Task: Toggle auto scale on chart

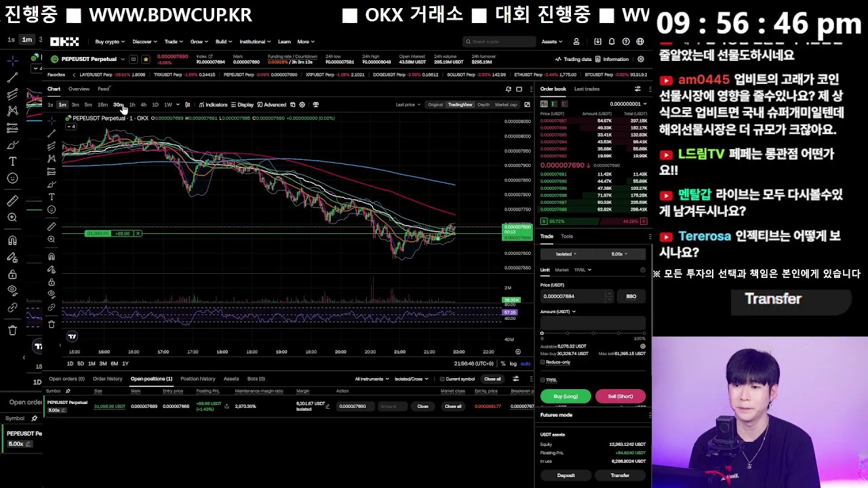Action: tap(525, 363)
